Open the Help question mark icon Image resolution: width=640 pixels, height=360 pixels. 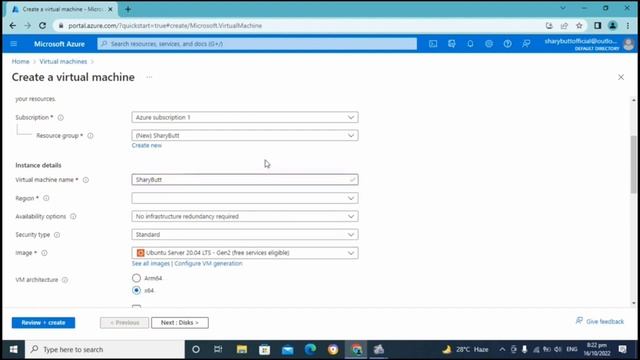click(x=507, y=44)
